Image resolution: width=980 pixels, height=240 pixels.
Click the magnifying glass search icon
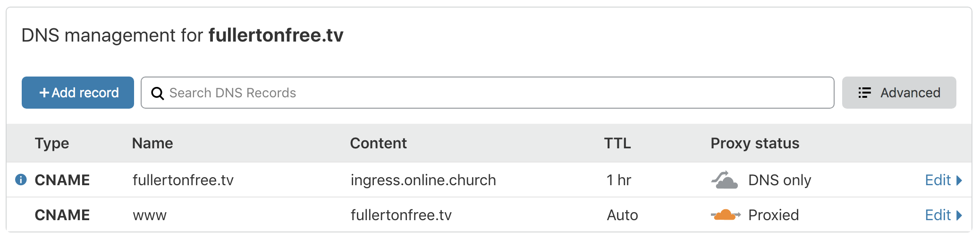[157, 93]
